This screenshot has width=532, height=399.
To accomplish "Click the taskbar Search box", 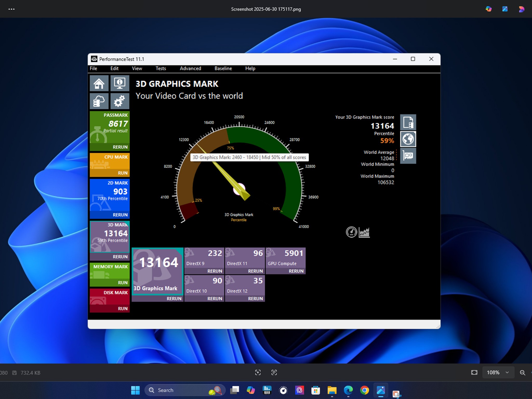I will click(185, 390).
